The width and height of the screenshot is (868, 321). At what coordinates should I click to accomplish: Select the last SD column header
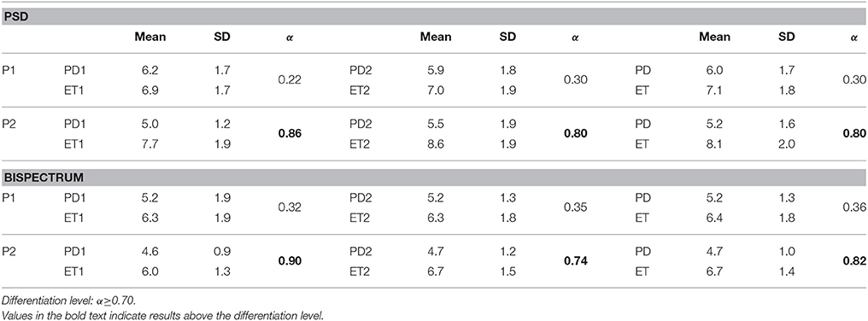tap(786, 37)
